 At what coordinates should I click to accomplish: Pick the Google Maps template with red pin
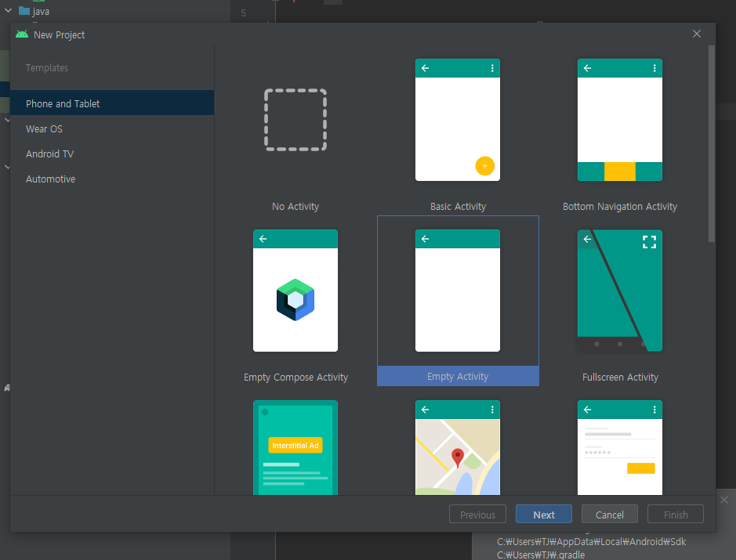[458, 447]
